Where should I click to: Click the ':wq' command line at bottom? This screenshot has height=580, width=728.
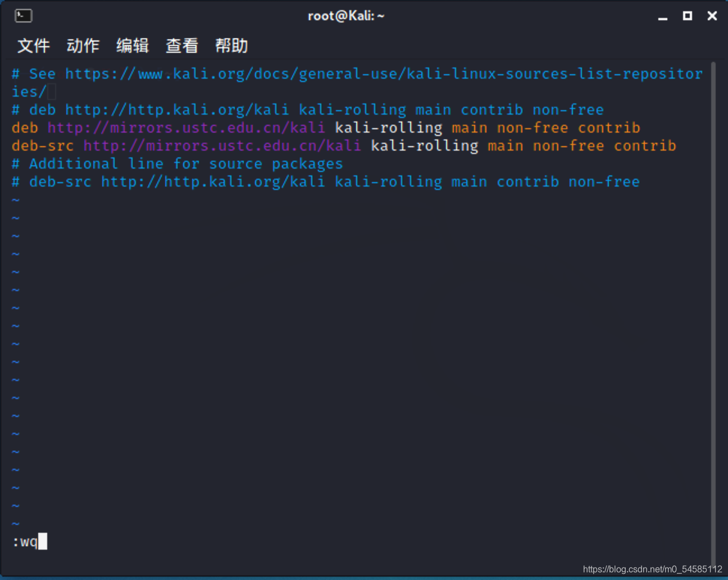(25, 542)
